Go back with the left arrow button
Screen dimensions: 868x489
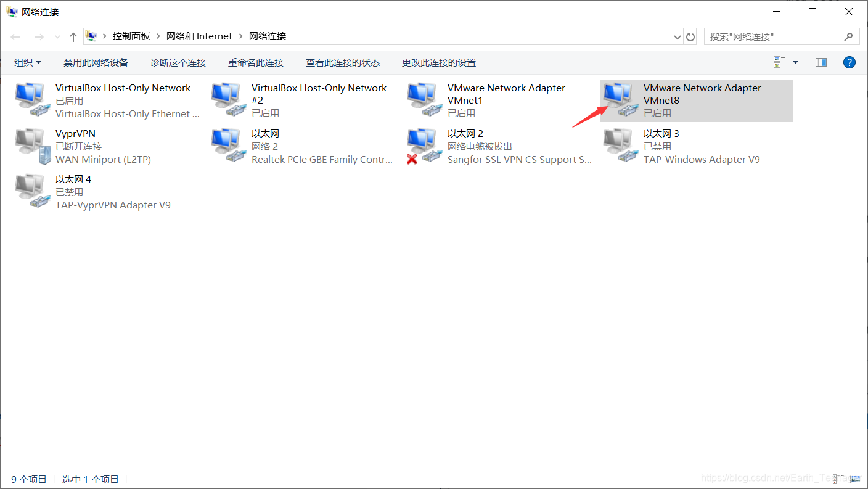tap(15, 37)
